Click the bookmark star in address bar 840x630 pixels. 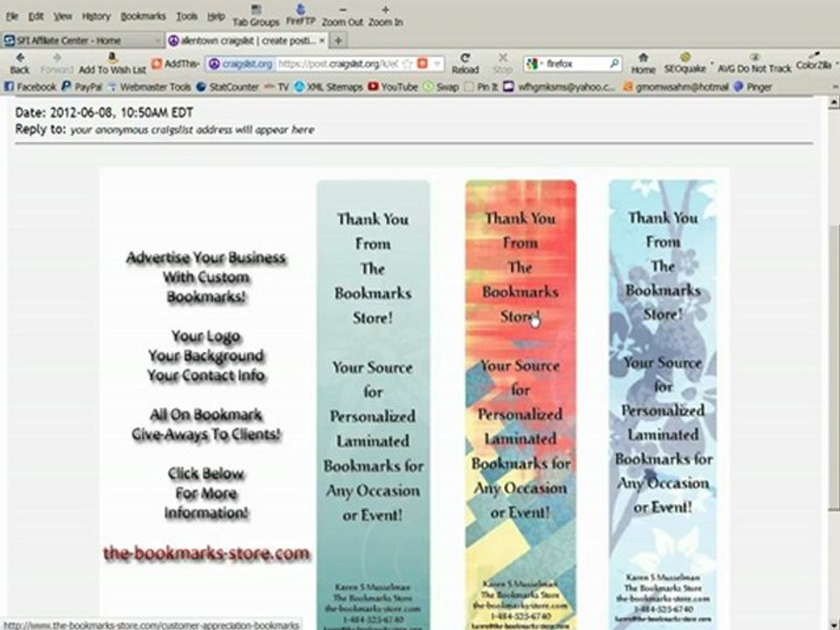[408, 64]
